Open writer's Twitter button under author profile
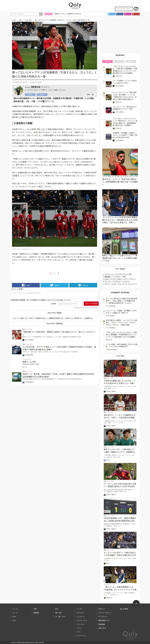 (x=30, y=95)
